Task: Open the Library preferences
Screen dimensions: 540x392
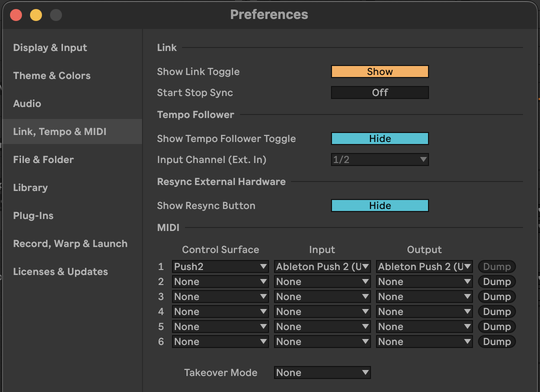Action: tap(30, 187)
